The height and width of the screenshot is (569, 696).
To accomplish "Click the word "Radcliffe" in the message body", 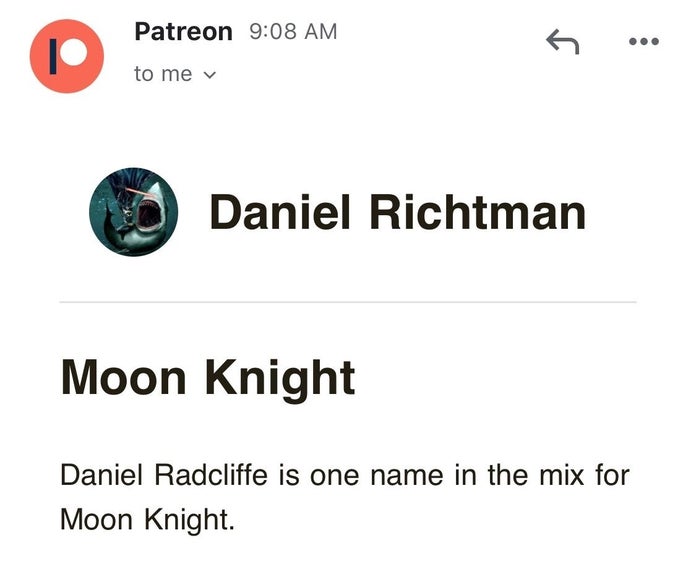I will 211,474.
